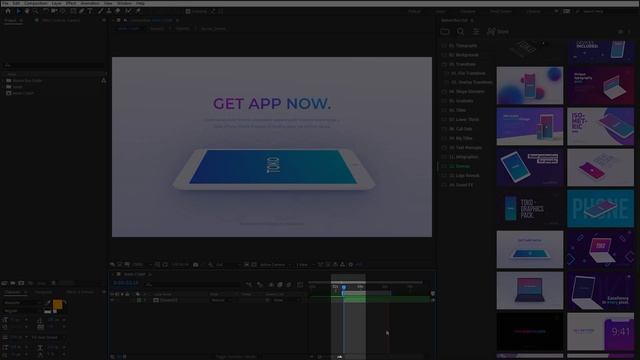Open the Composition menu

click(x=36, y=3)
